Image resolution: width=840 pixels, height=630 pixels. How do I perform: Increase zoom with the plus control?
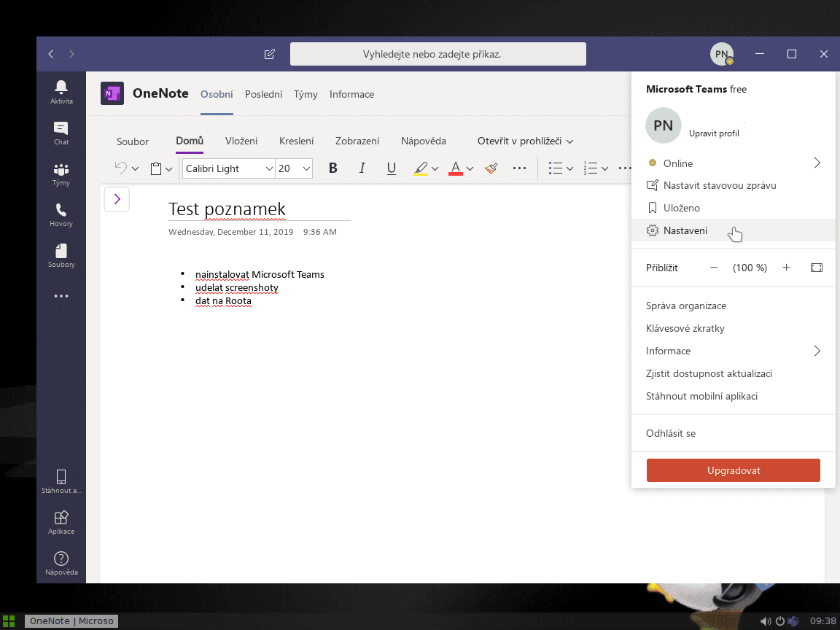[x=786, y=268]
